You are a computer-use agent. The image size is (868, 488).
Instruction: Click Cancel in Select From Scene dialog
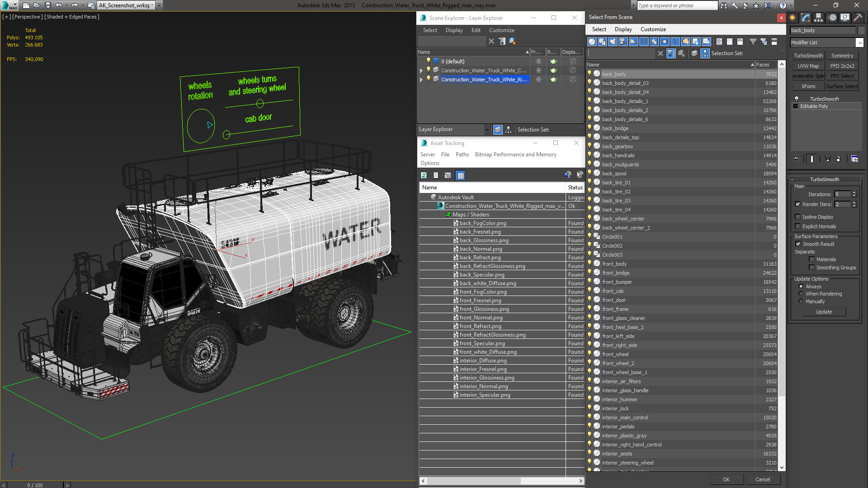click(763, 479)
